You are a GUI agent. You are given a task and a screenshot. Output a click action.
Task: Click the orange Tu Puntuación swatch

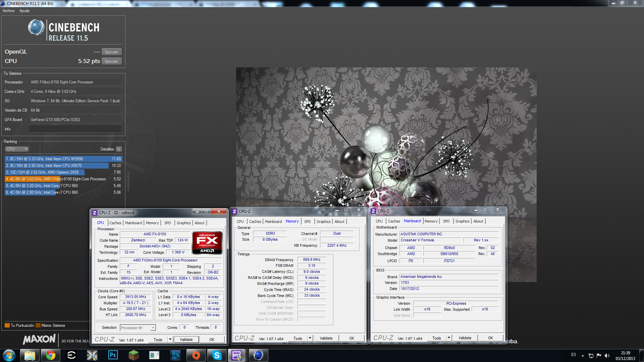pos(7,325)
